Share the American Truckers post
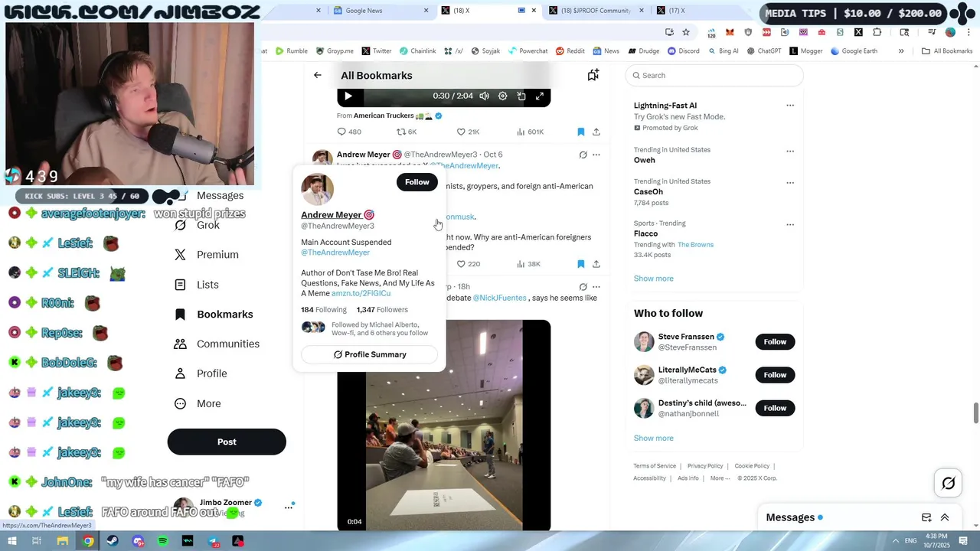The width and height of the screenshot is (980, 551). (x=596, y=132)
